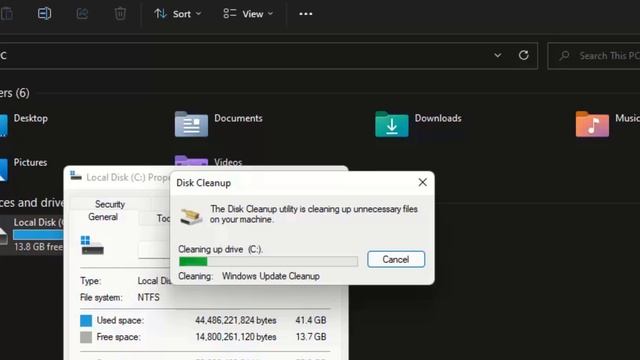640x360 pixels.
Task: Click the 41.4 GB used space value
Action: coord(311,320)
